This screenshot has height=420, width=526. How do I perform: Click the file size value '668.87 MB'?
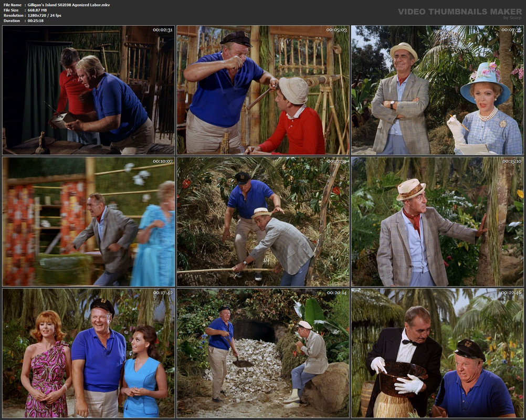(x=37, y=10)
